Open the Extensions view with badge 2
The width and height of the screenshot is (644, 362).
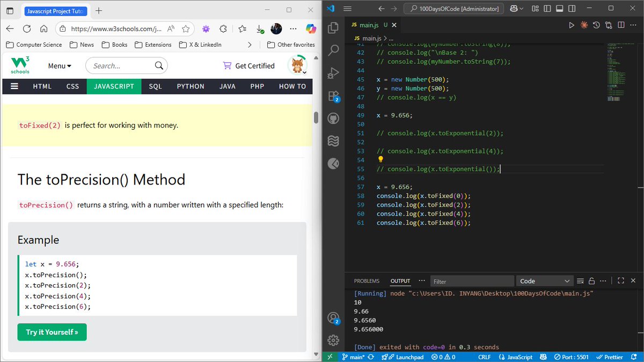333,96
